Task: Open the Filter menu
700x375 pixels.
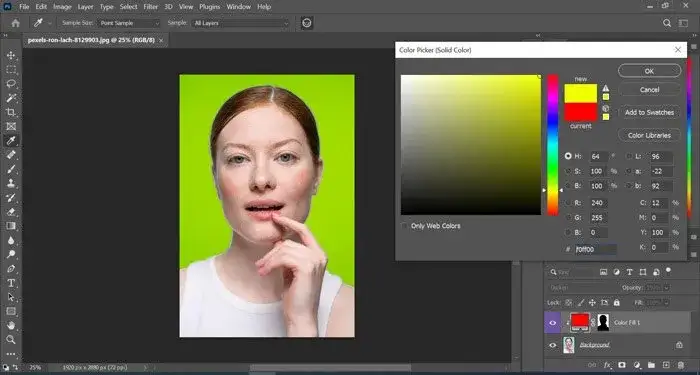Action: tap(151, 7)
